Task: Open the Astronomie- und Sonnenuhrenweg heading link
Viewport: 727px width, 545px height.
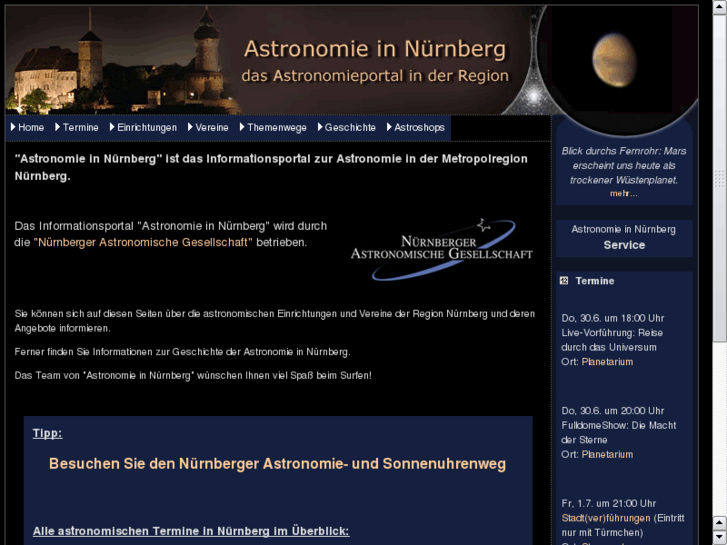Action: coord(277,464)
